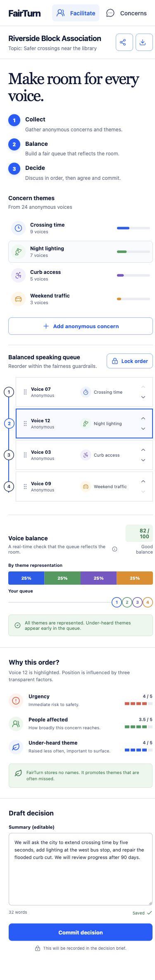Click the download icon button
The height and width of the screenshot is (980, 155).
(144, 42)
